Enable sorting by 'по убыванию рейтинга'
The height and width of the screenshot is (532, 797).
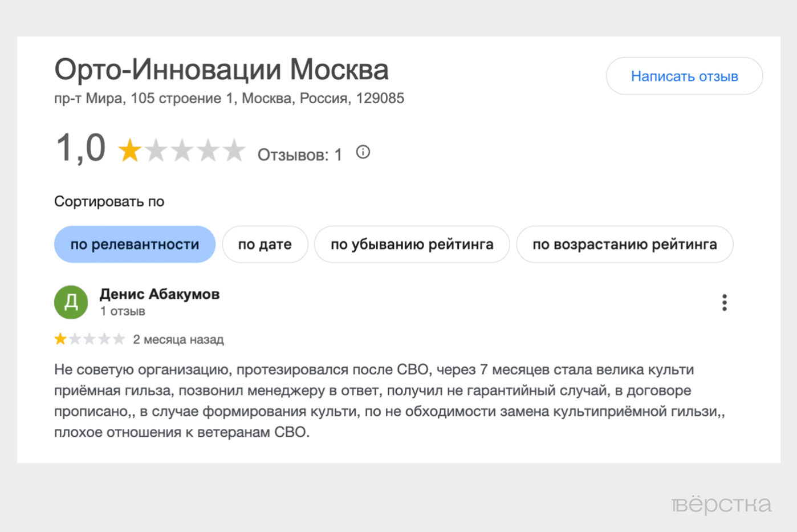click(x=412, y=244)
